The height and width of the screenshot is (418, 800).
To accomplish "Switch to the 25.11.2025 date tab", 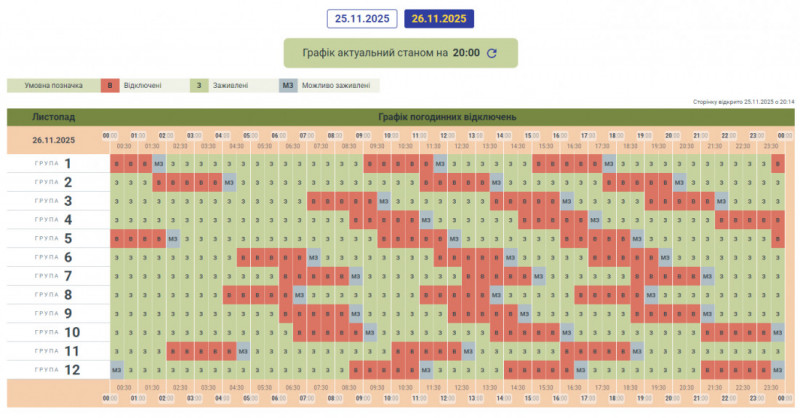I will tap(361, 18).
